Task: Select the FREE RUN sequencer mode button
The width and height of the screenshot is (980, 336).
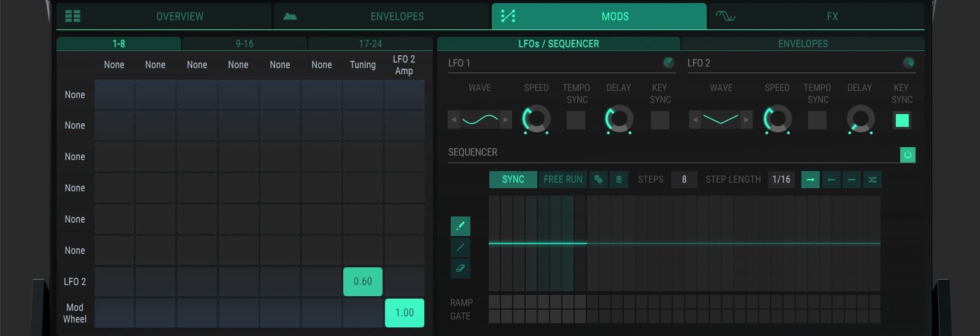Action: (x=563, y=179)
